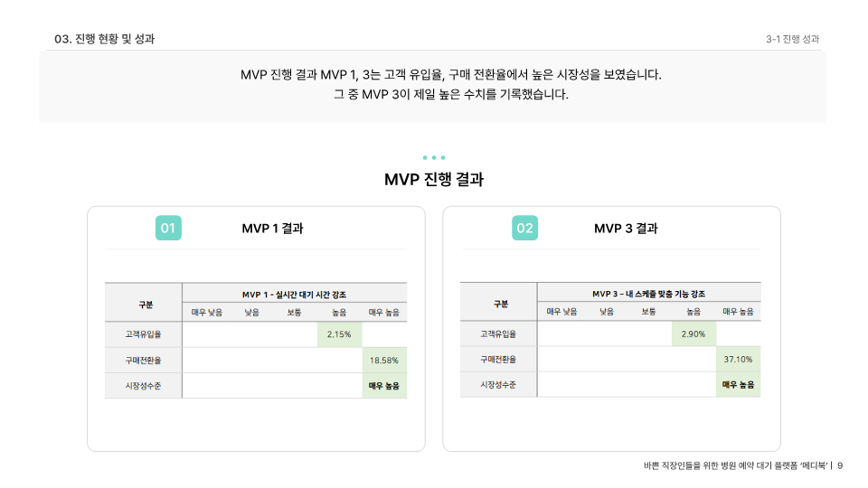Click the '3-1 진행 성과' subsection label
Viewport: 868px width, 488px height.
pyautogui.click(x=792, y=39)
